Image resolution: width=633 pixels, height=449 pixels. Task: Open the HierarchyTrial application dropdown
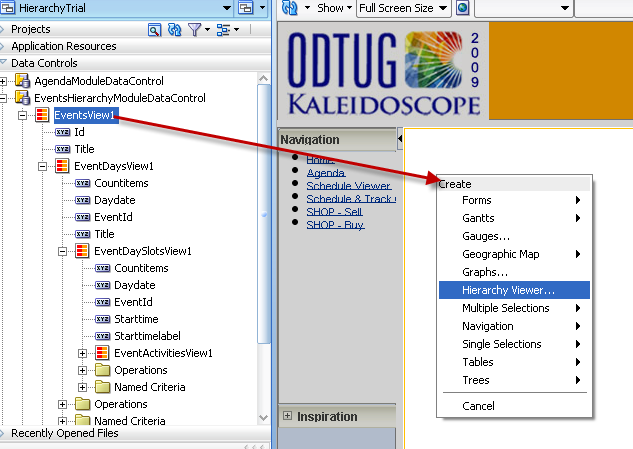coord(227,8)
